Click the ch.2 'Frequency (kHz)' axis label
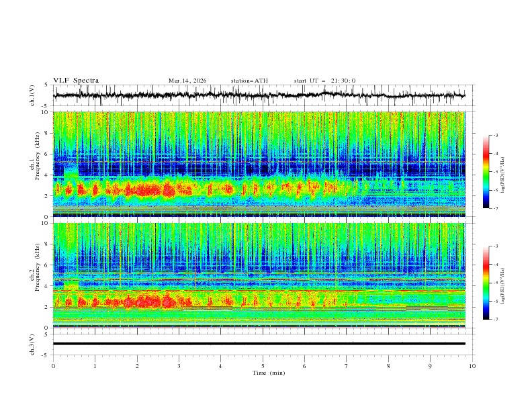 (38, 267)
